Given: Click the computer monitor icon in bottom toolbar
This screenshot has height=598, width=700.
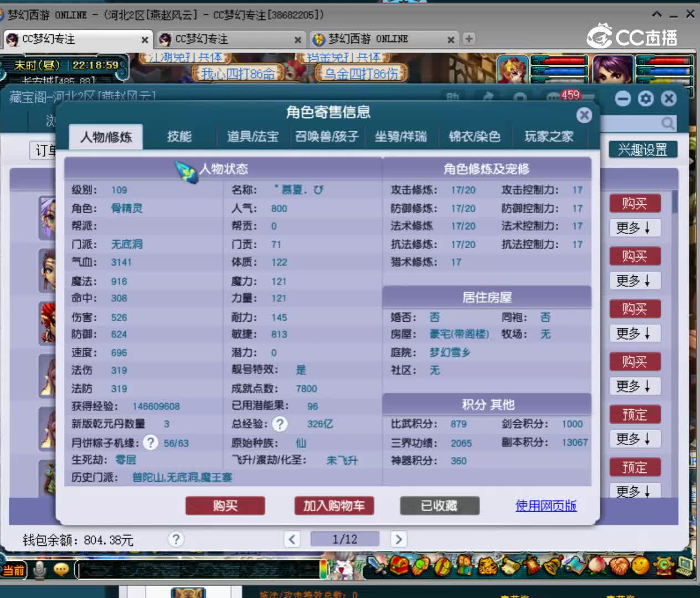Looking at the screenshot, I should click(686, 566).
